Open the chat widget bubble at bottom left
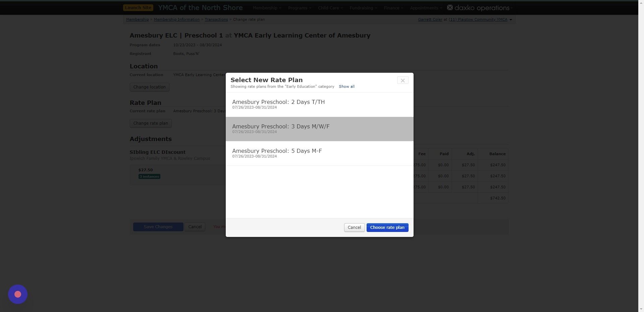This screenshot has height=312, width=644. point(17,294)
